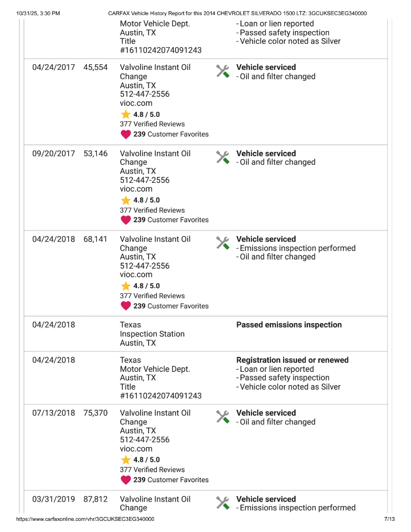This screenshot has width=411, height=532.
Task: Click the heart icon in the 68,141-mile entry
Action: [x=126, y=306]
